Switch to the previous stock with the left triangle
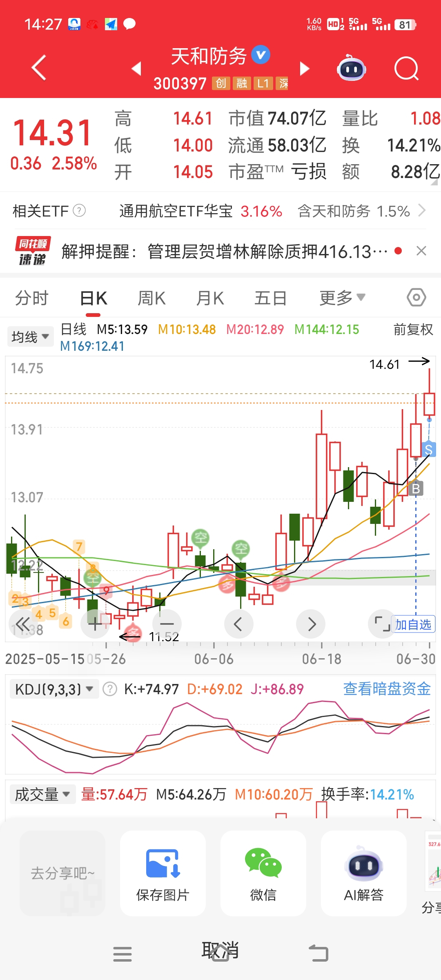Screen dimensions: 441x980 [x=136, y=68]
